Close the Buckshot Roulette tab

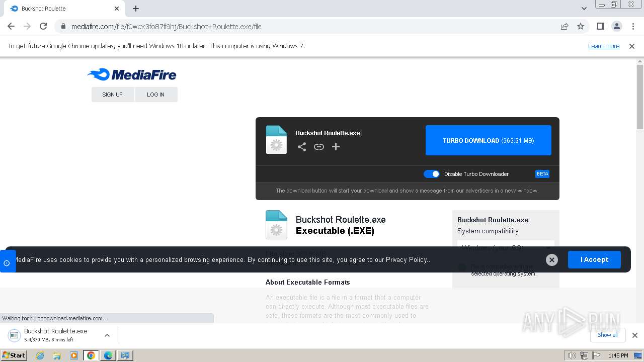tap(117, 9)
